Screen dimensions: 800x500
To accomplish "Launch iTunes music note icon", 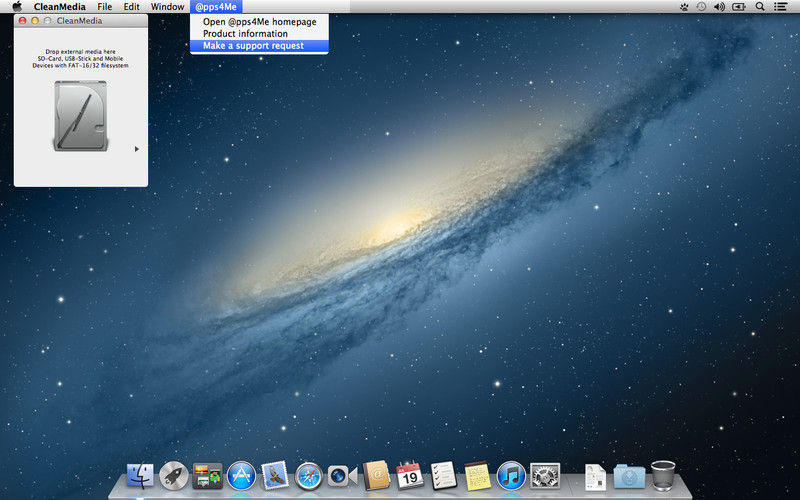I will click(511, 476).
